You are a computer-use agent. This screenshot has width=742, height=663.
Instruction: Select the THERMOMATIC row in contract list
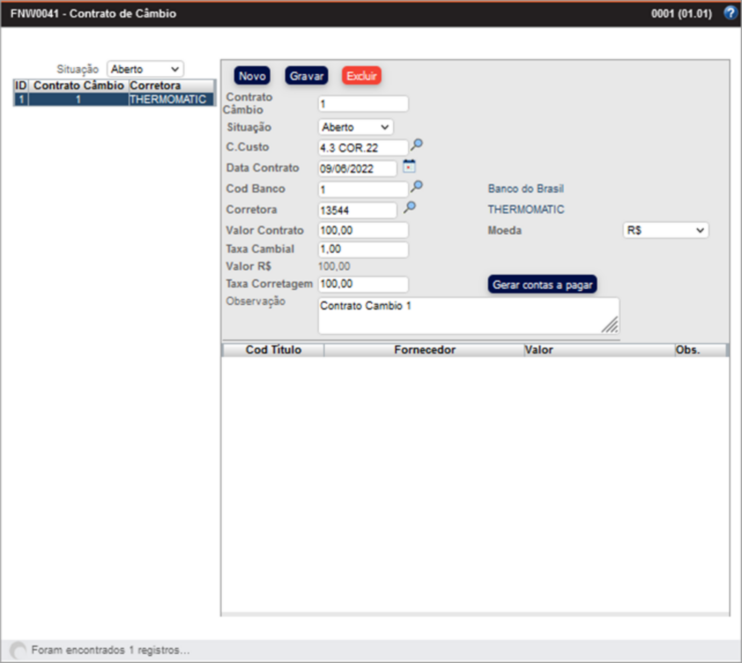coord(168,100)
